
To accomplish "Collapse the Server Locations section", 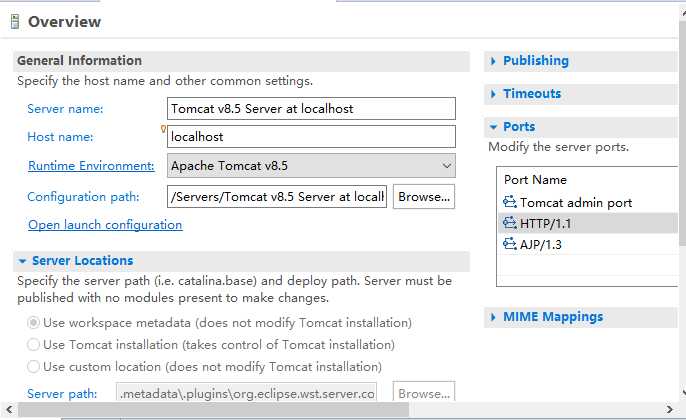I will click(22, 261).
